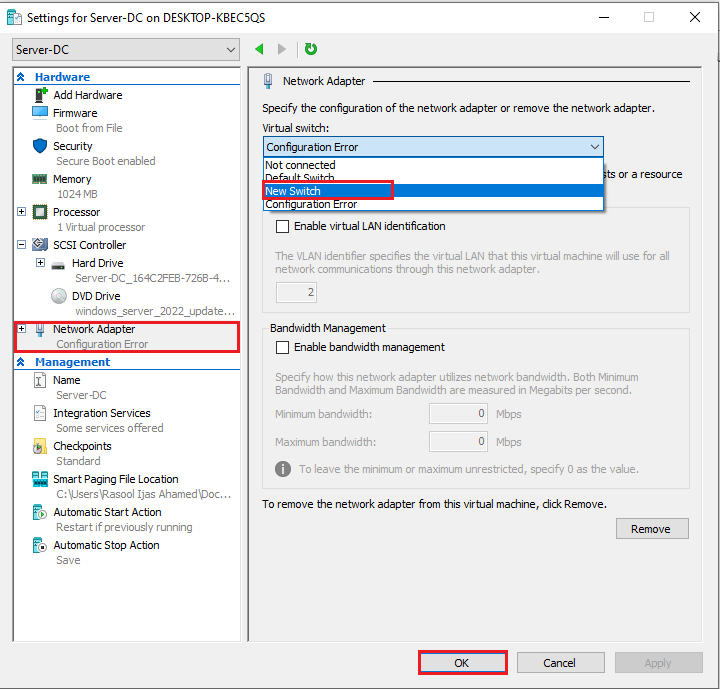
Task: Click the Automatic Stop Action icon
Action: click(40, 545)
